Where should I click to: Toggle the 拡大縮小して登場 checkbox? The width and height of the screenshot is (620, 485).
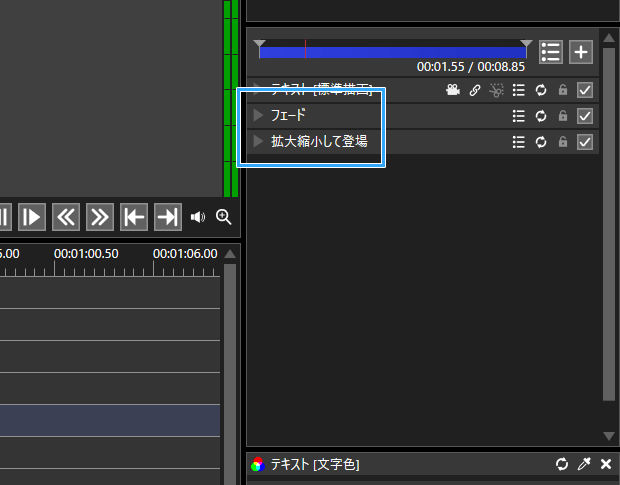586,142
